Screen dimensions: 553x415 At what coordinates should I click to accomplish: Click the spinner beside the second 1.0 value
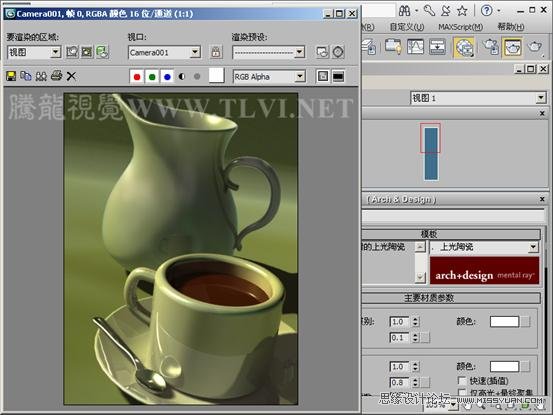[x=415, y=367]
